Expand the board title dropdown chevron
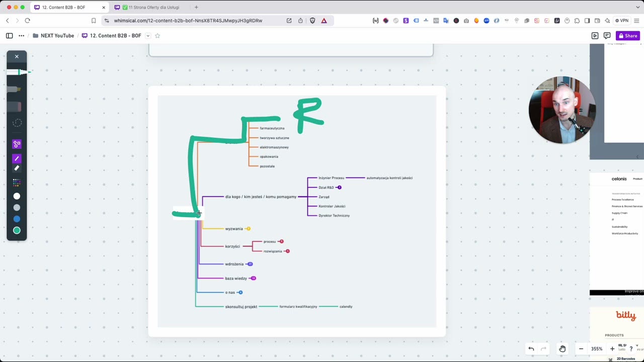This screenshot has width=644, height=362. [x=148, y=36]
